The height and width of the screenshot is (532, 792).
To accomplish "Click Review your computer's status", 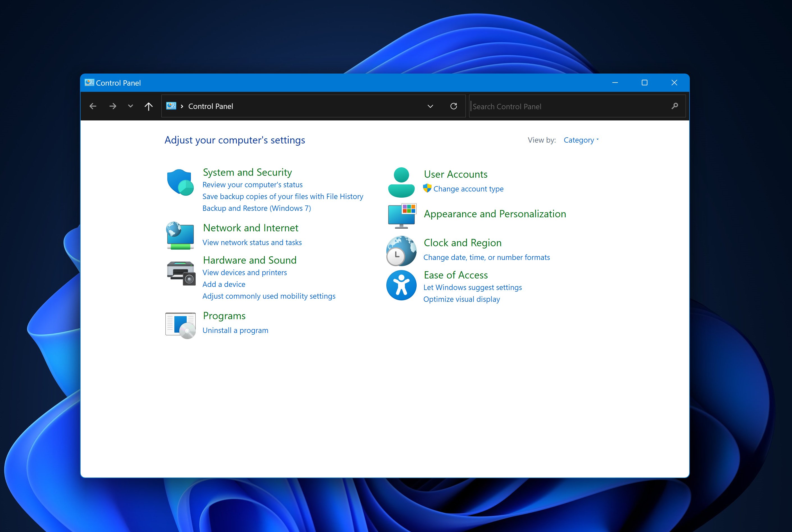I will [x=252, y=184].
